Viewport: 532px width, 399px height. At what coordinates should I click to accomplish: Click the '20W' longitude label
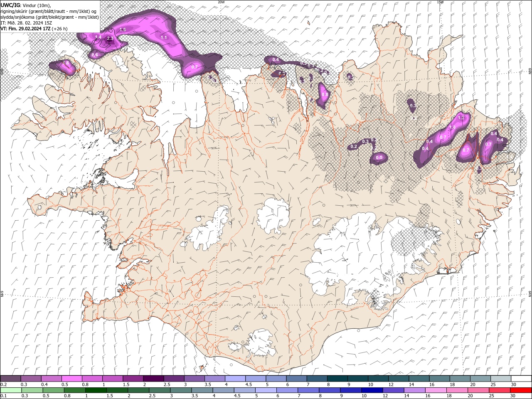(221, 2)
